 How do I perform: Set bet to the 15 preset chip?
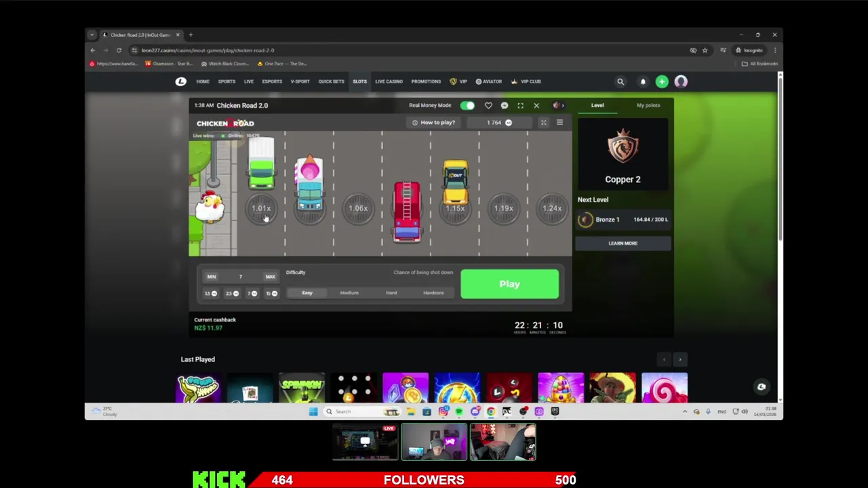coord(271,293)
